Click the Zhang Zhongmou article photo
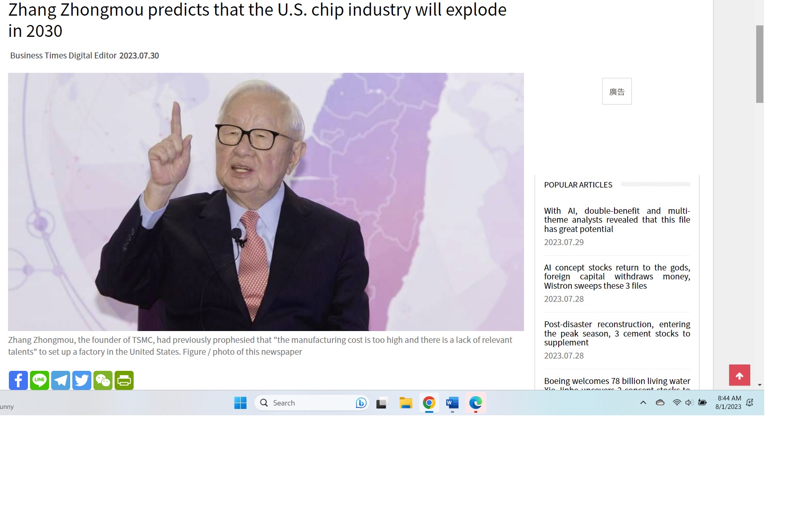The width and height of the screenshot is (812, 508). [266, 202]
